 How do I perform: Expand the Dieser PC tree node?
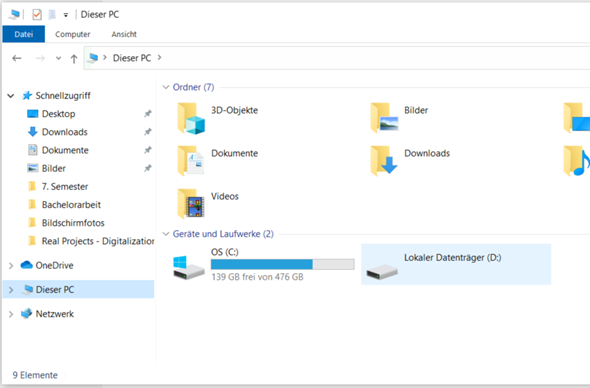click(11, 290)
